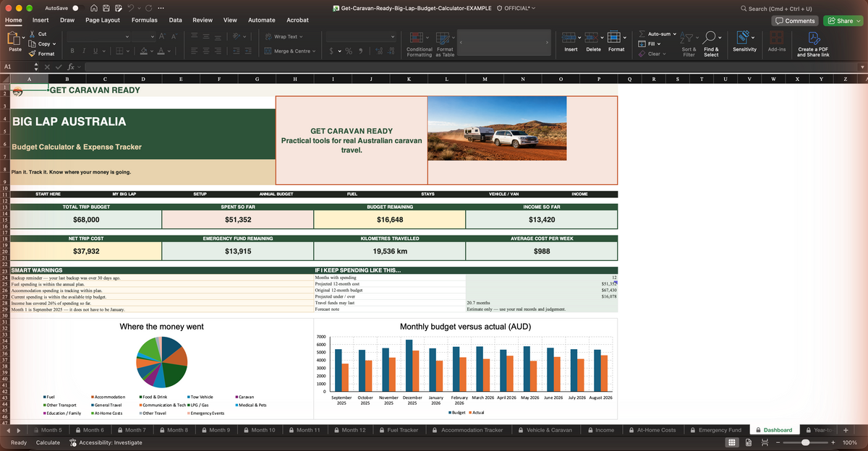
Task: Open the Page Layout ribbon tab
Action: point(103,20)
